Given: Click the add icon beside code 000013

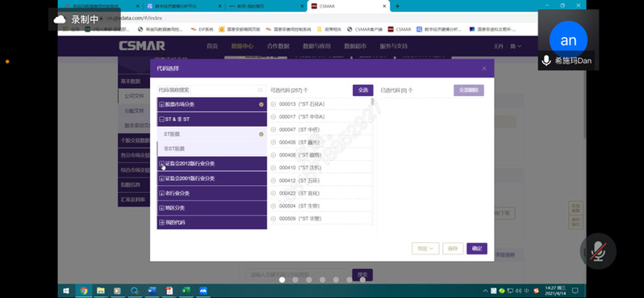Looking at the screenshot, I should (274, 104).
